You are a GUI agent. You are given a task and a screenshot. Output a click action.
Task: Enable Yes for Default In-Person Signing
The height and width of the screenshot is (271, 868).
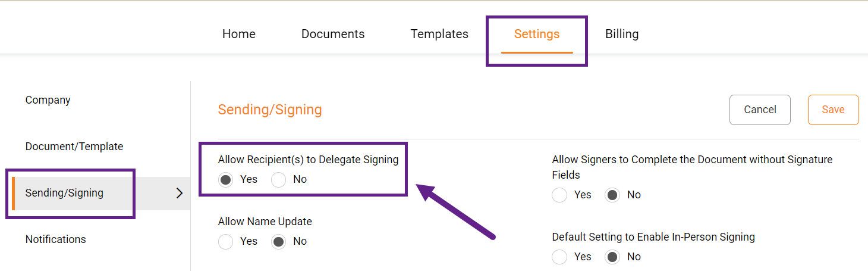click(x=559, y=257)
